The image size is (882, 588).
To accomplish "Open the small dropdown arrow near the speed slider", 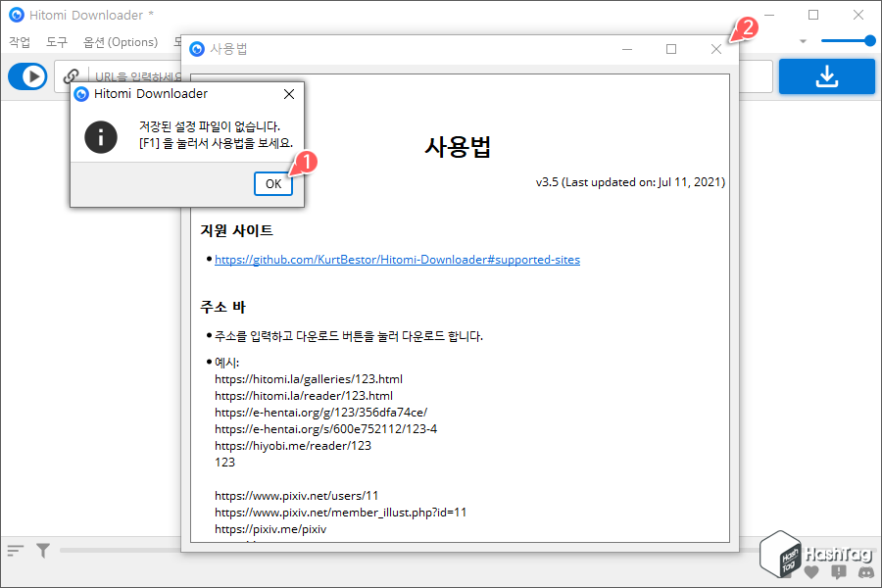I will (801, 40).
